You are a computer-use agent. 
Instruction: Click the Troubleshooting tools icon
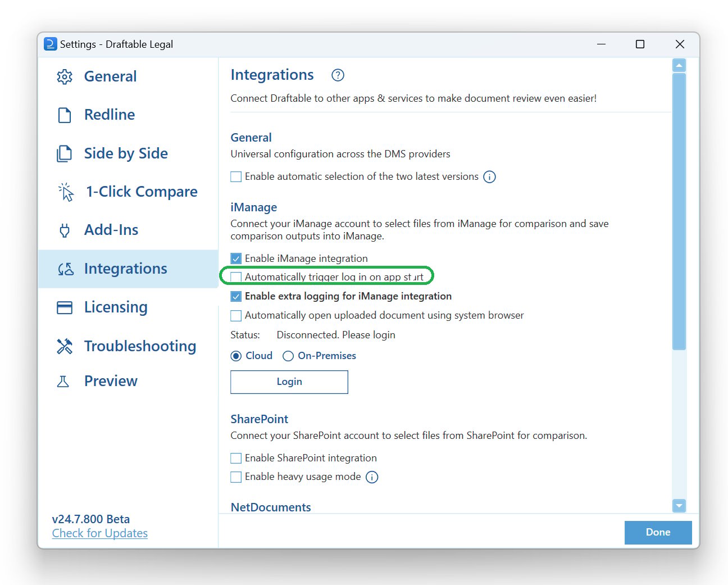coord(65,346)
